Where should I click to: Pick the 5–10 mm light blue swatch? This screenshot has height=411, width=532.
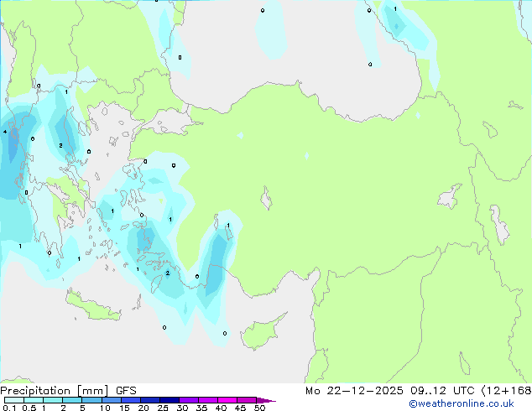pyautogui.click(x=91, y=400)
